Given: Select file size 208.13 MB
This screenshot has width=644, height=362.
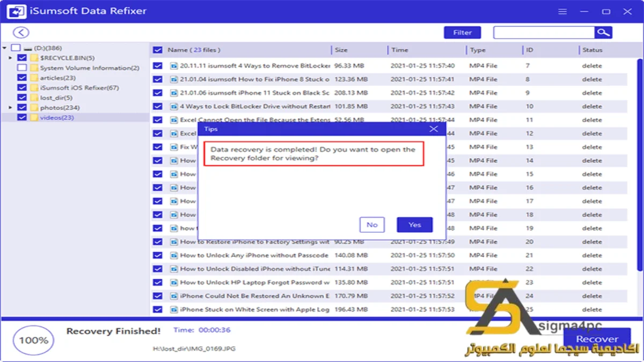Looking at the screenshot, I should point(351,93).
